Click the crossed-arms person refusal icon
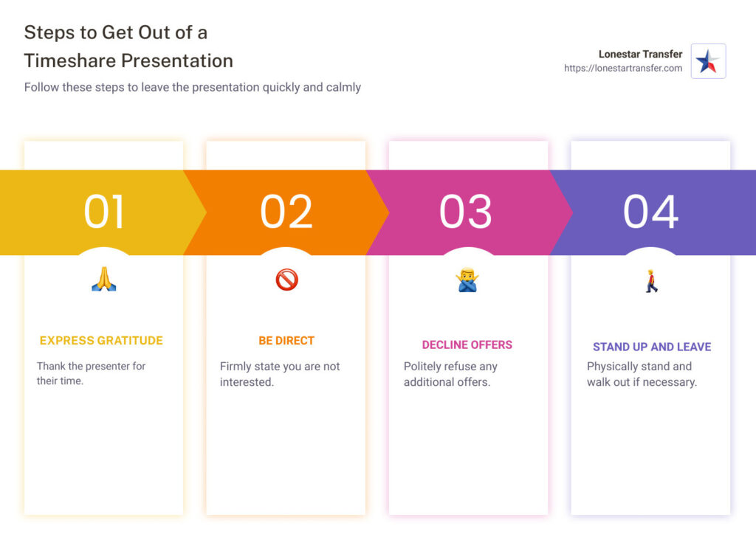Viewport: 756px width, 537px height. click(x=467, y=280)
